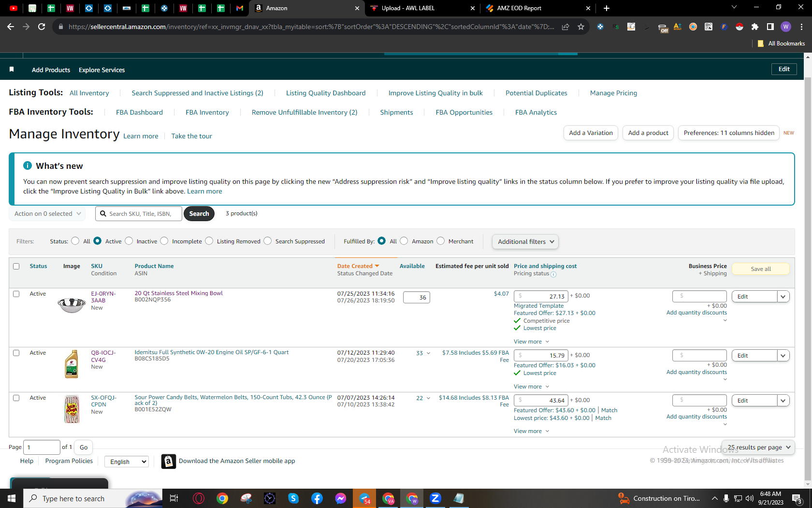Image resolution: width=812 pixels, height=508 pixels.
Task: Reload the current page
Action: [x=42, y=27]
